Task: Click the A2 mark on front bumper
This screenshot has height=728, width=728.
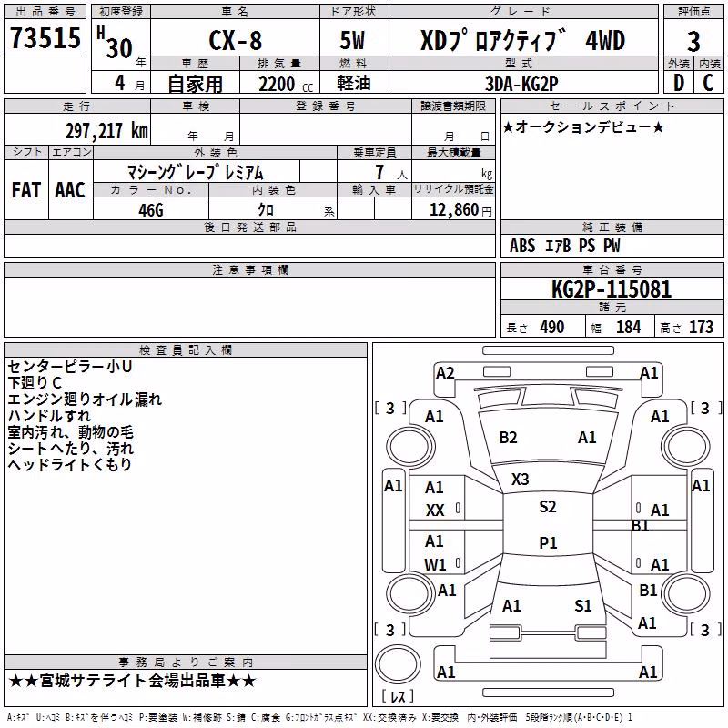Action: coord(445,373)
